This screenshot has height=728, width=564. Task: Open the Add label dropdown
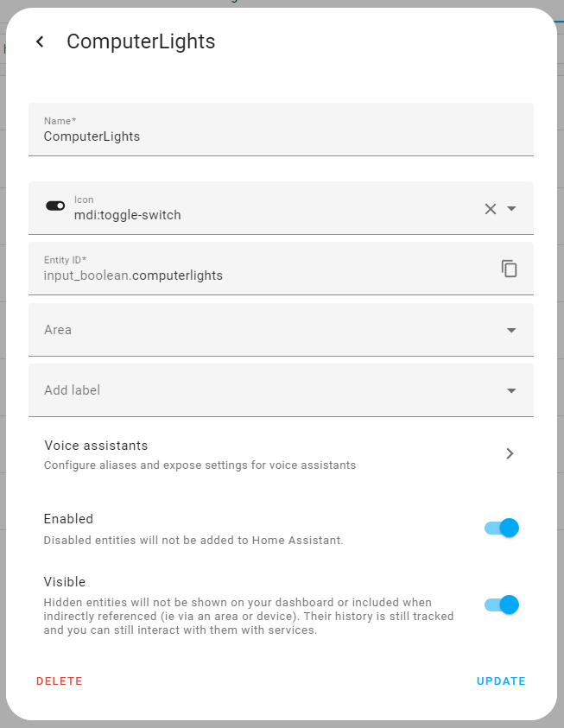coord(512,390)
